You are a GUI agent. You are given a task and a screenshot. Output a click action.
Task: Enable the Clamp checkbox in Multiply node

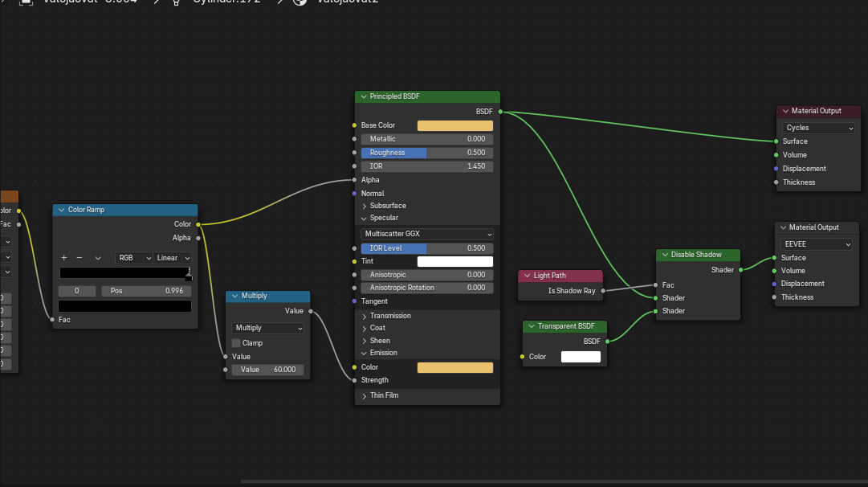236,343
